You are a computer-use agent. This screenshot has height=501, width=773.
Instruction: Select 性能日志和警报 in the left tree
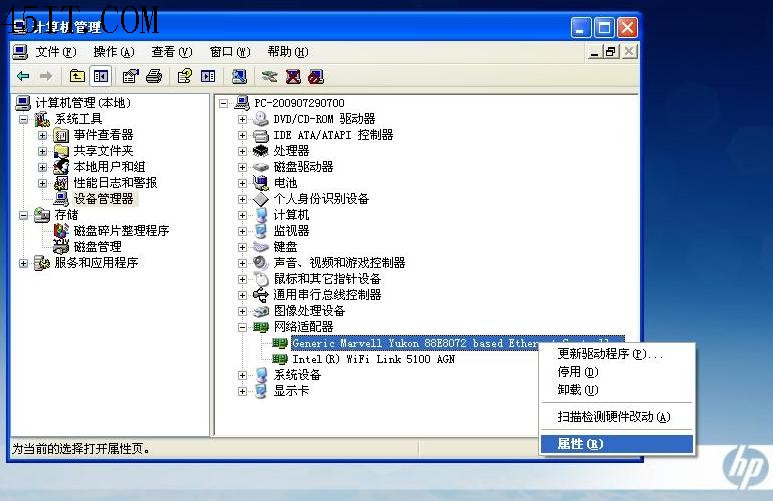pyautogui.click(x=115, y=183)
